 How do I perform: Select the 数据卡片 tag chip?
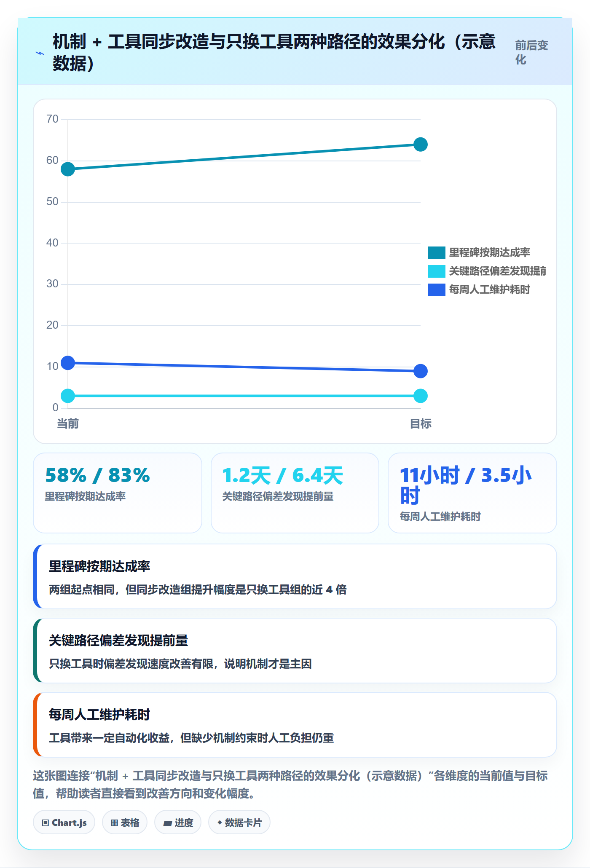tap(239, 822)
